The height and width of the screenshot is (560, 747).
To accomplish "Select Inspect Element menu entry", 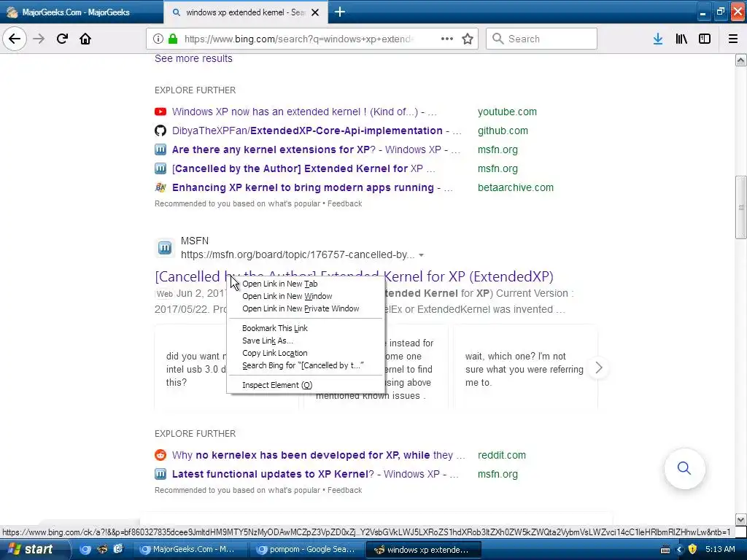I will click(276, 385).
